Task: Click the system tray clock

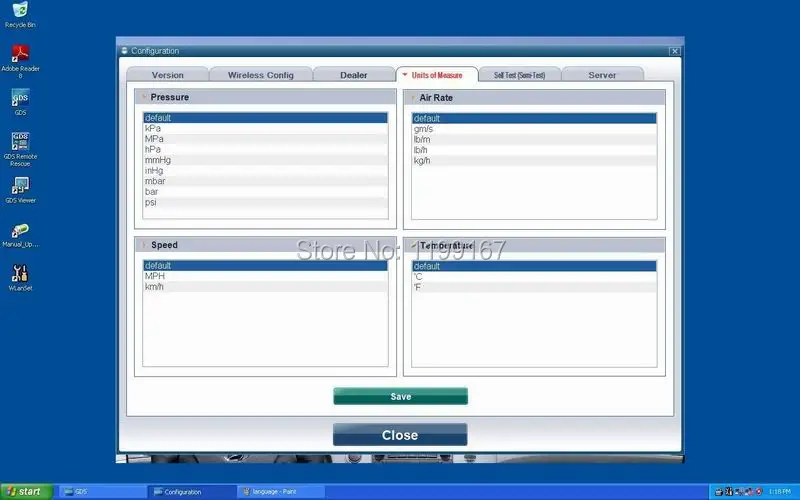Action: 780,492
